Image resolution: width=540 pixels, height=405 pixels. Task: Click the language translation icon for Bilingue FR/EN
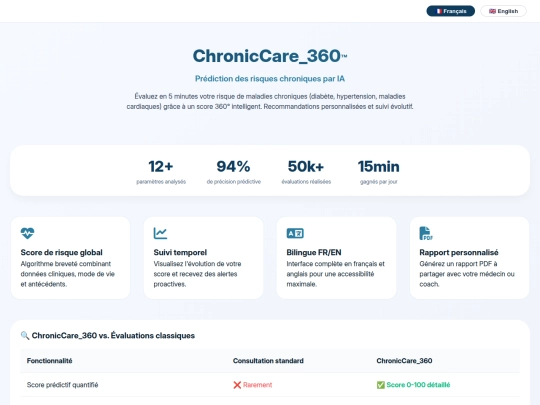pos(295,233)
